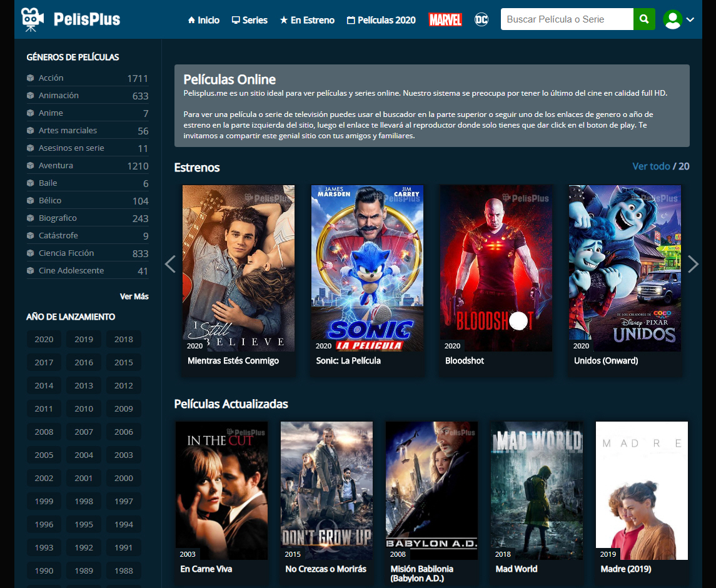Open the Marvel logo link
The height and width of the screenshot is (588, 716).
click(445, 19)
